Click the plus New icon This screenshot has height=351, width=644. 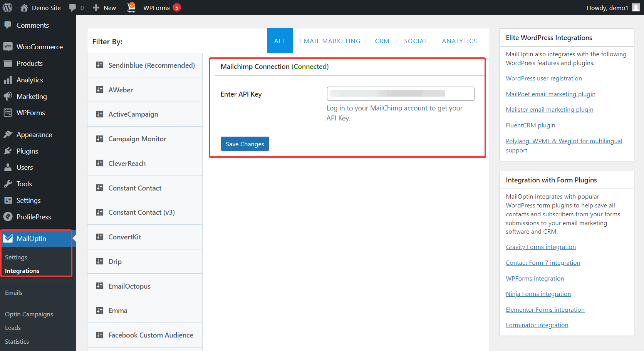96,8
